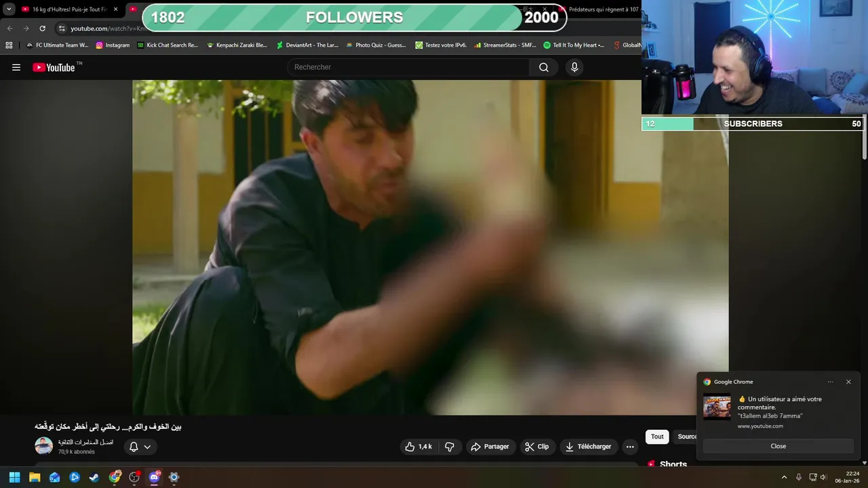
Task: Reload the page in Chrome
Action: tap(42, 28)
